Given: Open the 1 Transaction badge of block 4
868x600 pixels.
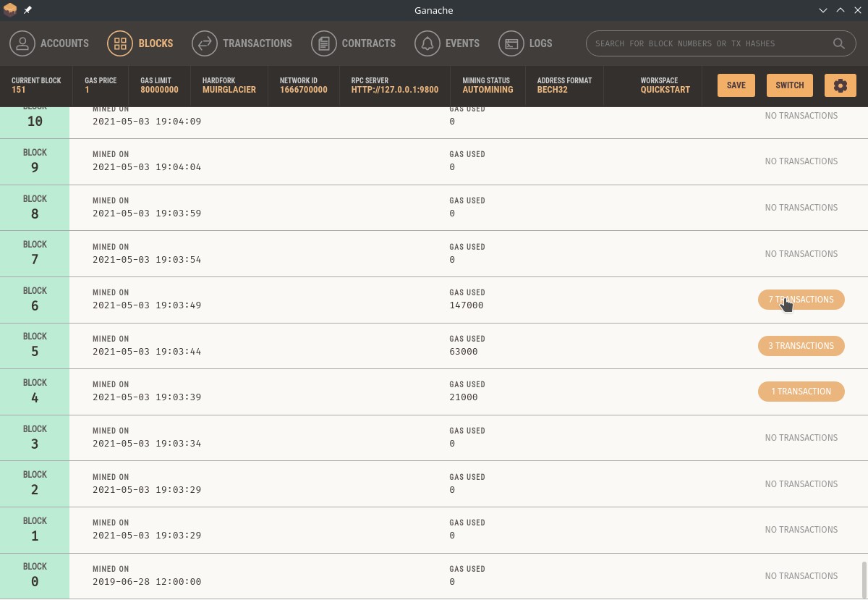Looking at the screenshot, I should click(x=801, y=392).
